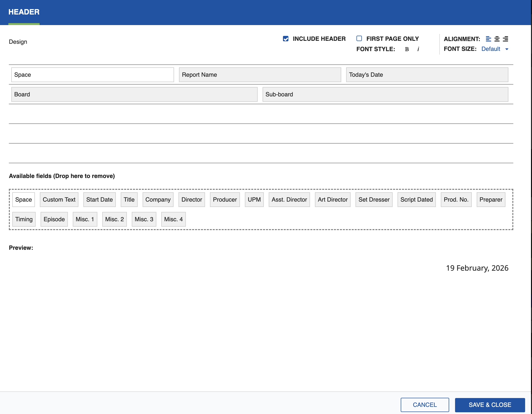The image size is (532, 414).
Task: Center align the header text
Action: click(497, 39)
